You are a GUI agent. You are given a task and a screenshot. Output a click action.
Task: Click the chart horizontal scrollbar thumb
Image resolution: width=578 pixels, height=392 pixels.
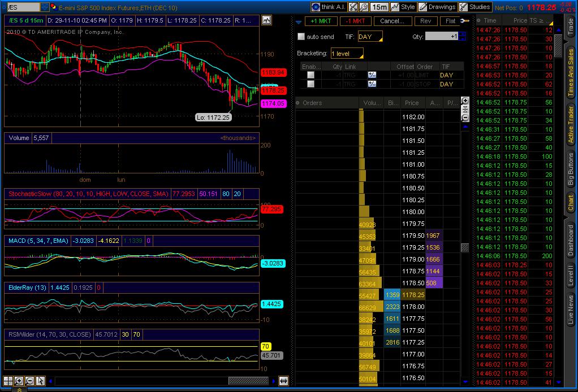point(248,381)
